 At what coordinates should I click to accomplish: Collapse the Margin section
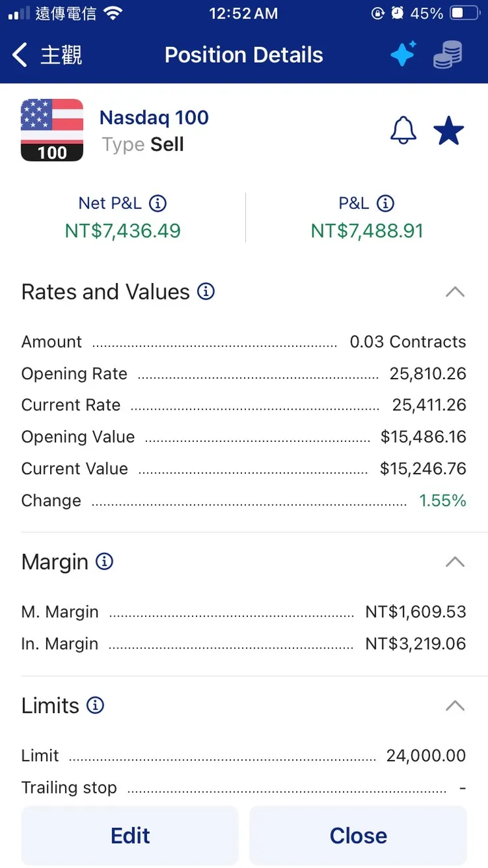455,561
